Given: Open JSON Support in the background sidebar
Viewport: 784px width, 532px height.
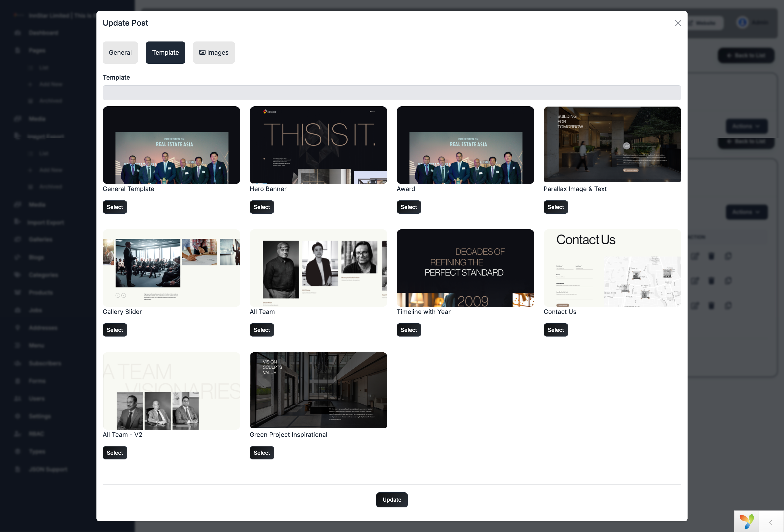Looking at the screenshot, I should 48,469.
